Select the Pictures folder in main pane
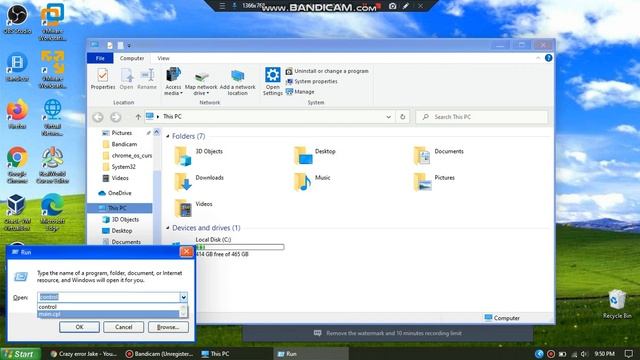Screen dimensions: 640x360 434,182
